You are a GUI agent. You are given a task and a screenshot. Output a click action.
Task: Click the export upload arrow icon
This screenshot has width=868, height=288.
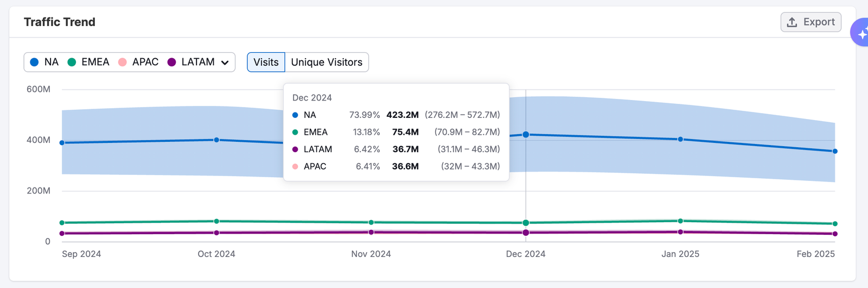pos(792,22)
